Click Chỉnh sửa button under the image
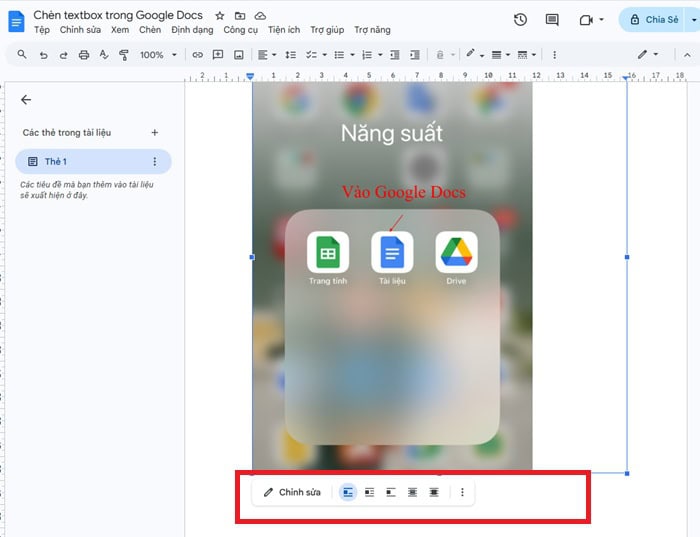 point(292,492)
